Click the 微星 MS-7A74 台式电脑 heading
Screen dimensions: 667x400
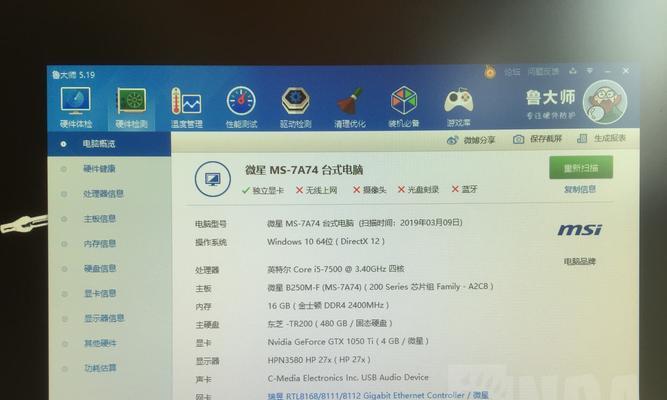(x=304, y=170)
